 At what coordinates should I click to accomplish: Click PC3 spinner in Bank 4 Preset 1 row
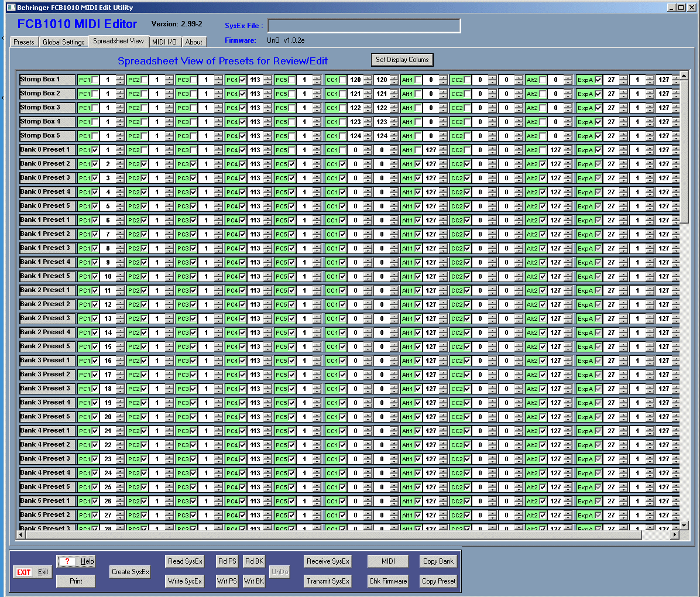point(218,431)
